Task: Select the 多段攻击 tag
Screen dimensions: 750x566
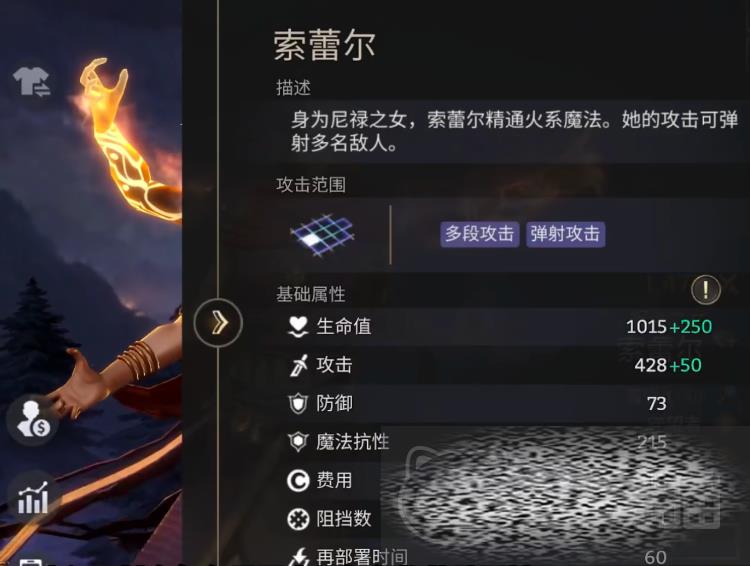Action: click(480, 234)
